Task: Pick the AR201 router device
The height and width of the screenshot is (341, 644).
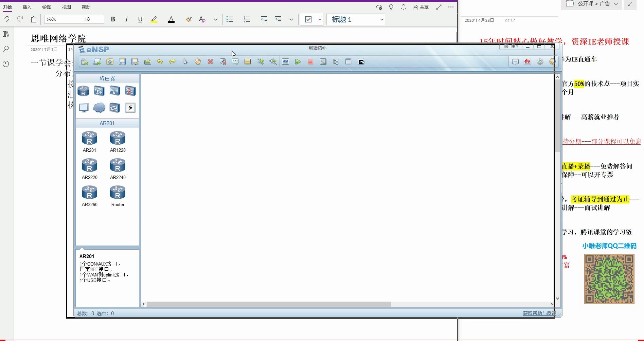Action: [89, 141]
